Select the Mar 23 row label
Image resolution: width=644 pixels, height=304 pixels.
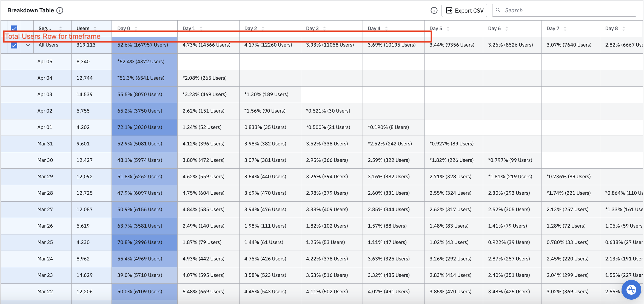(x=45, y=275)
